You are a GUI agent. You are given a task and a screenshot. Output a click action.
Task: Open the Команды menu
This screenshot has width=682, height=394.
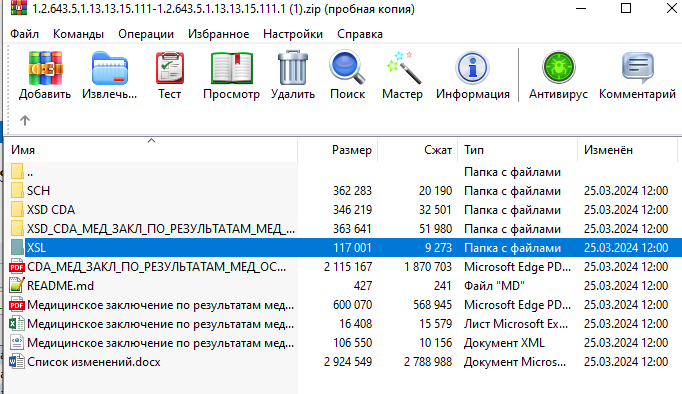pos(78,34)
